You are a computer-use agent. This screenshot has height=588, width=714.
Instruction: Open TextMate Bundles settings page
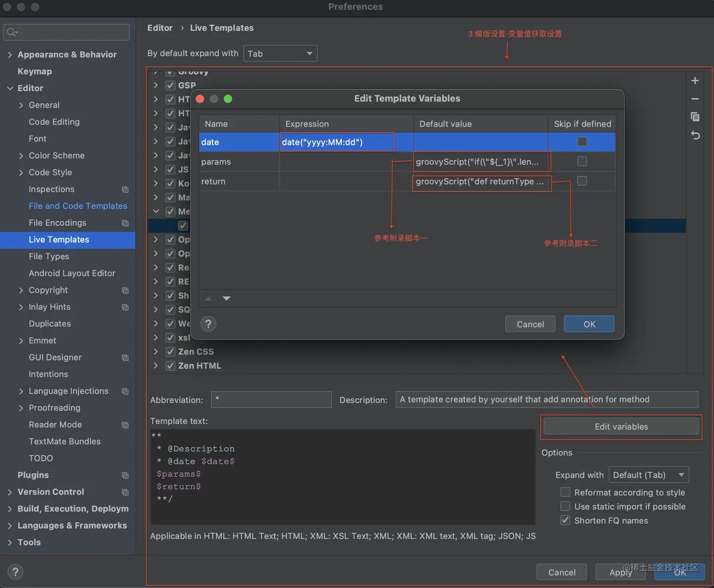point(65,441)
